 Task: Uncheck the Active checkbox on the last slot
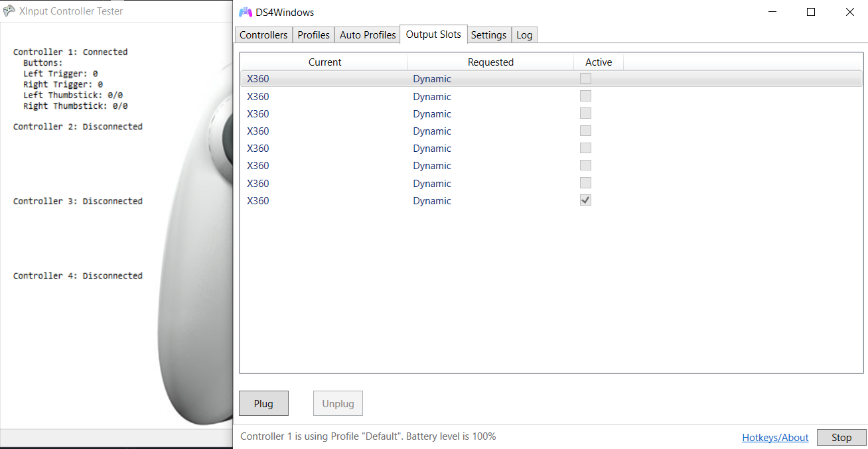pos(585,200)
